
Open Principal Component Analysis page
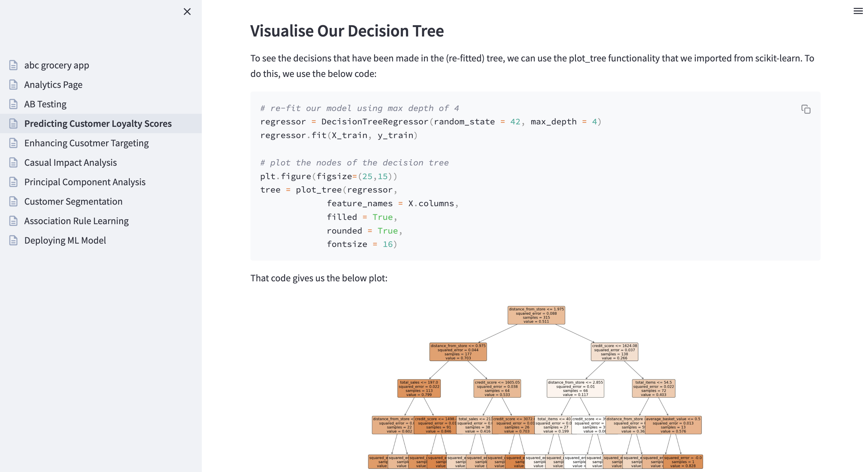click(x=85, y=182)
